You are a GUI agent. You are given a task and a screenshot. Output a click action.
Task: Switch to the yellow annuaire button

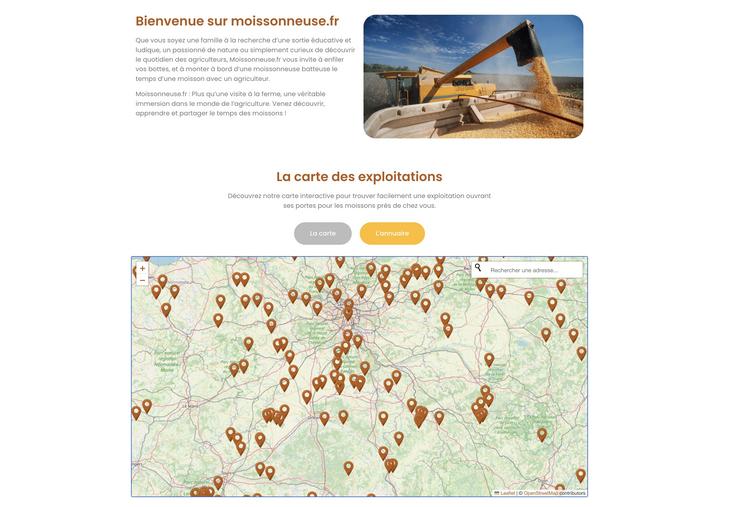392,233
